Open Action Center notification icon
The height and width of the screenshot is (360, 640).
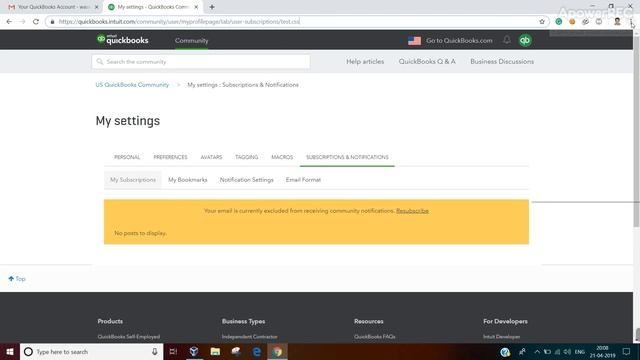[626, 351]
